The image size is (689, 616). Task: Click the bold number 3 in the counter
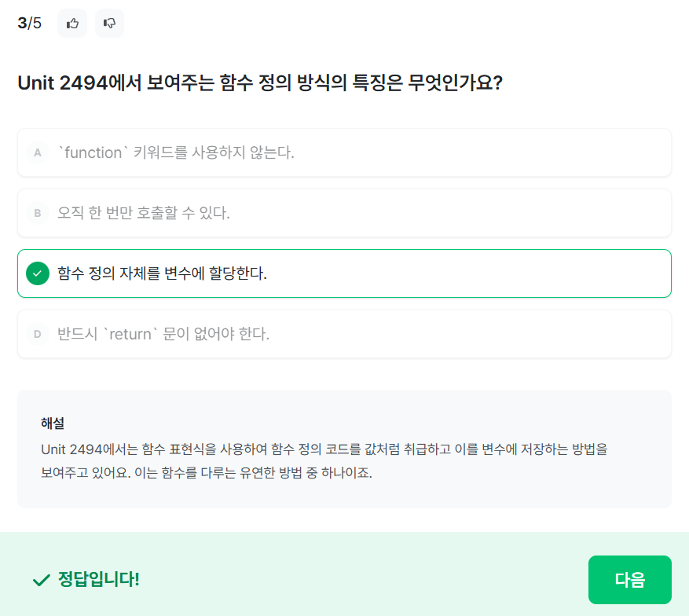pos(22,23)
